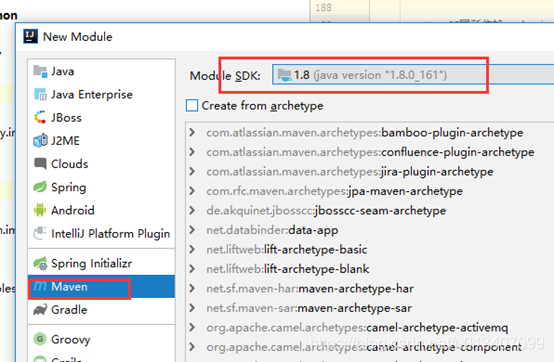This screenshot has height=362, width=554.
Task: Select bamboo-plugin-archetype text
Action: (x=452, y=133)
